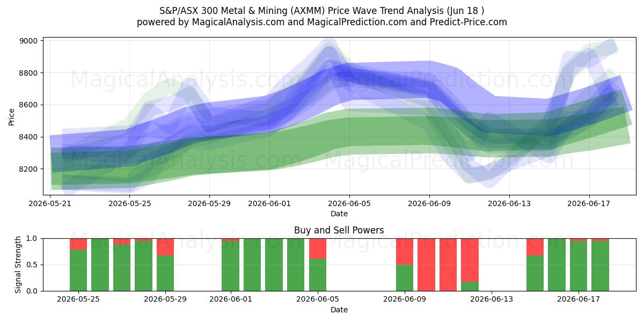Click the green buy segment of the 2026-06-01 bar
644x322 pixels.
[x=230, y=266]
